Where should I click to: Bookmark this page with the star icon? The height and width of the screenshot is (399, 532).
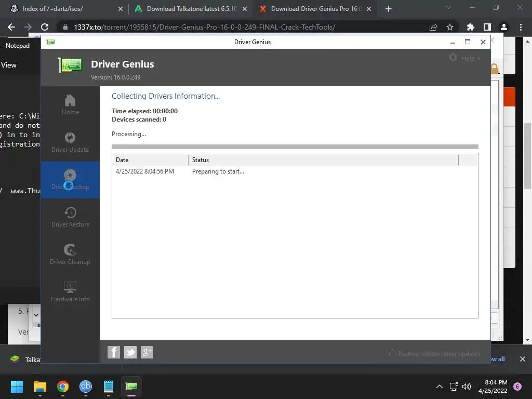click(450, 27)
